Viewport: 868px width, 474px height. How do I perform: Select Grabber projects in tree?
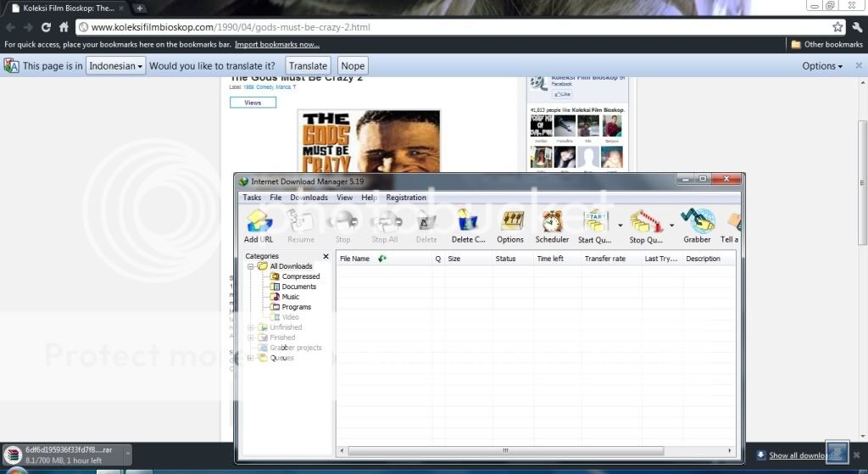[x=296, y=348]
